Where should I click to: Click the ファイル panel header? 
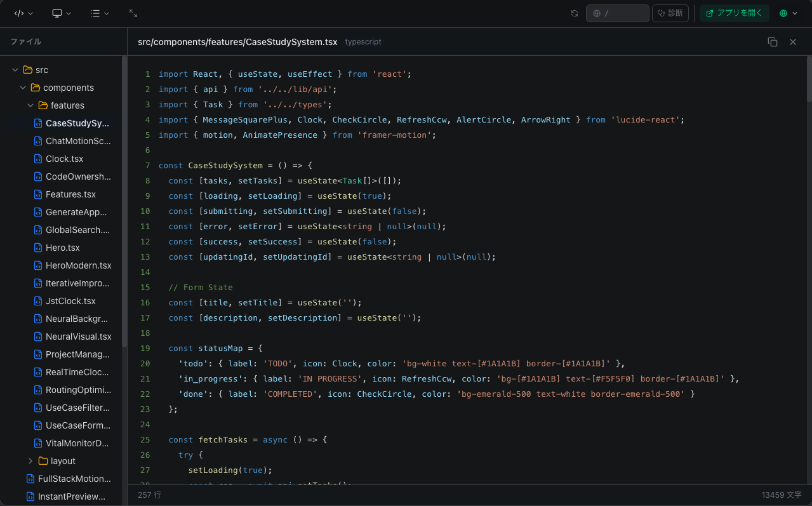[x=26, y=42]
